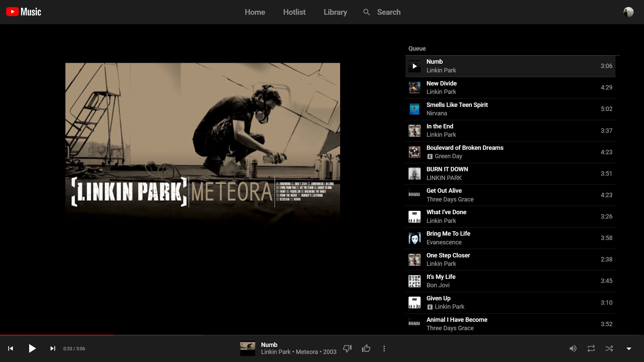
Task: Click explicit badge on Given Up row
Action: pyautogui.click(x=430, y=307)
